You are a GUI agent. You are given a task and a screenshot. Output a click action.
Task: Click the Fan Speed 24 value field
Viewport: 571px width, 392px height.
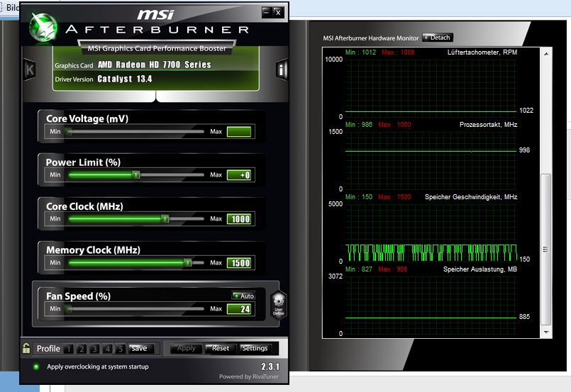tap(239, 309)
